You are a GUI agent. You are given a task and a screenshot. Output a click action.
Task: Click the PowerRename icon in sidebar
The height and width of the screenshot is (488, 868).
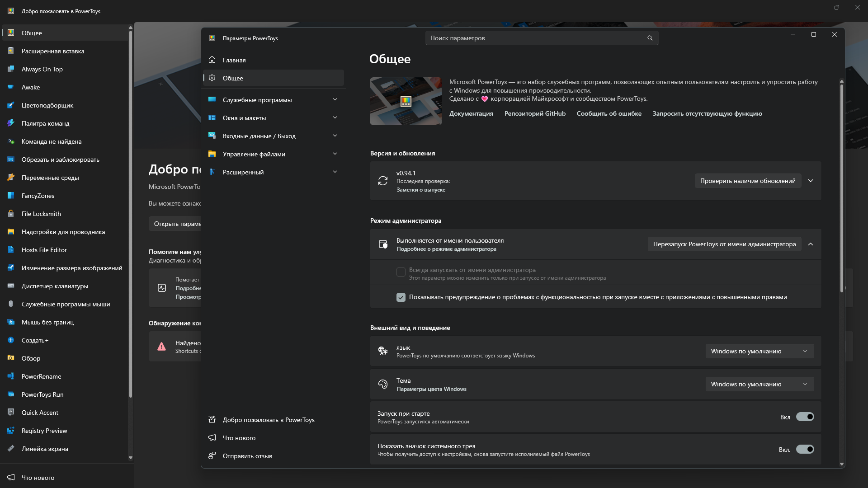11,376
